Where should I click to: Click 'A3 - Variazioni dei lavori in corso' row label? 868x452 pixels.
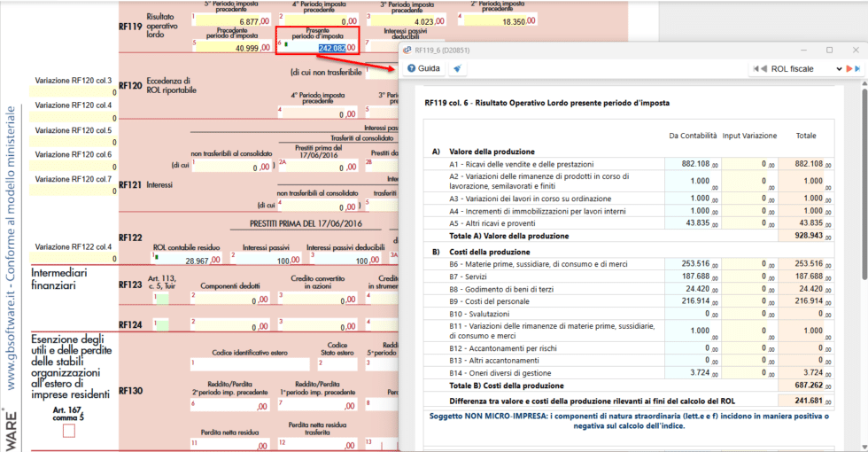point(531,199)
